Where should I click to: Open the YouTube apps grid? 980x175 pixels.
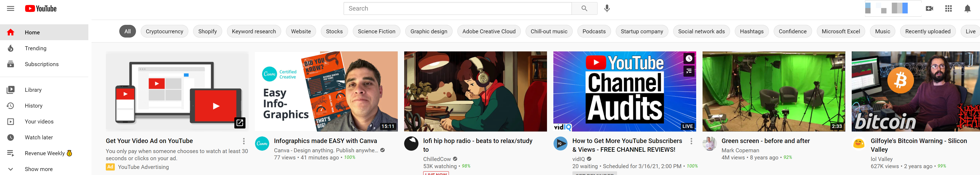coord(949,8)
